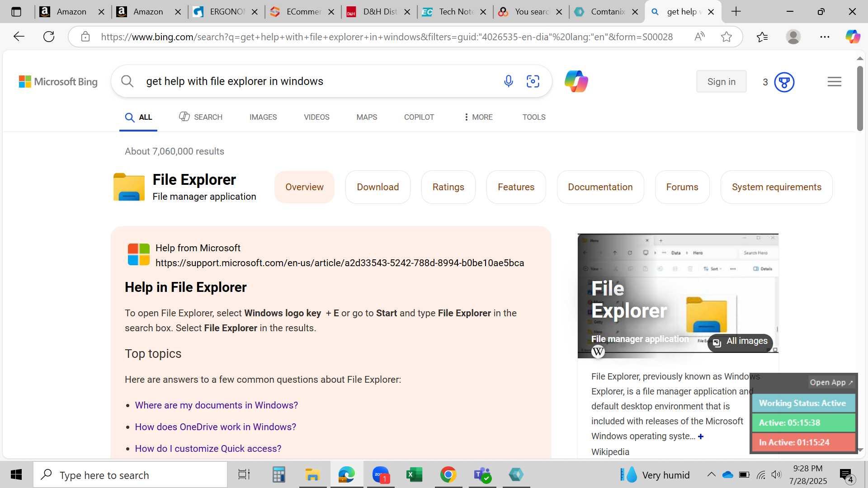Close the first Amazon tab
This screenshot has height=488, width=868.
[101, 12]
